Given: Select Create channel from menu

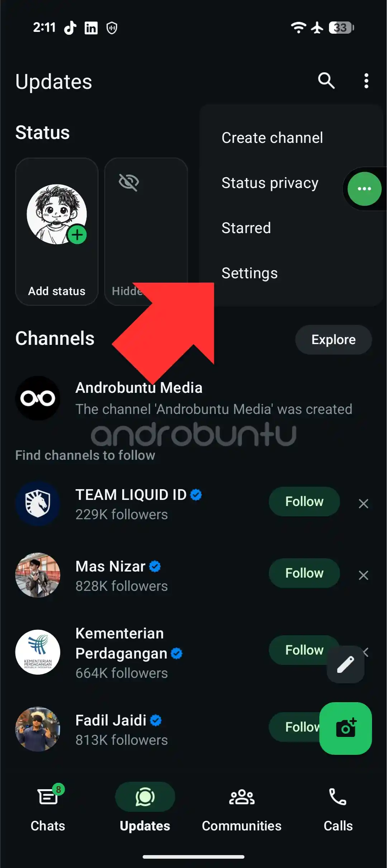Looking at the screenshot, I should coord(272,138).
